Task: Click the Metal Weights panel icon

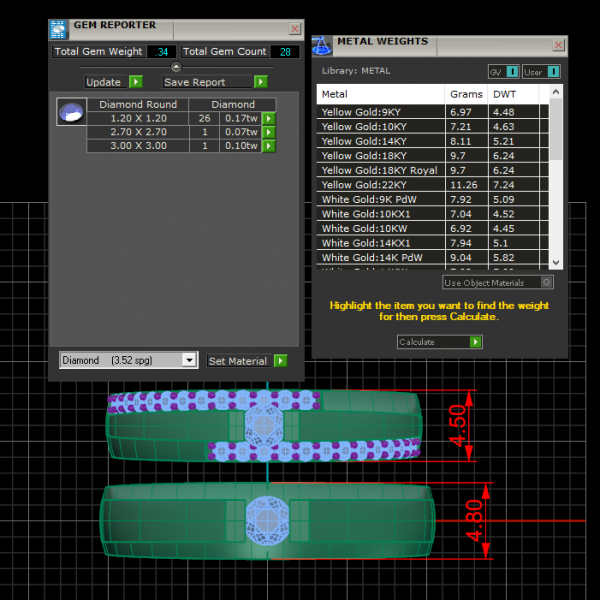Action: coord(322,46)
